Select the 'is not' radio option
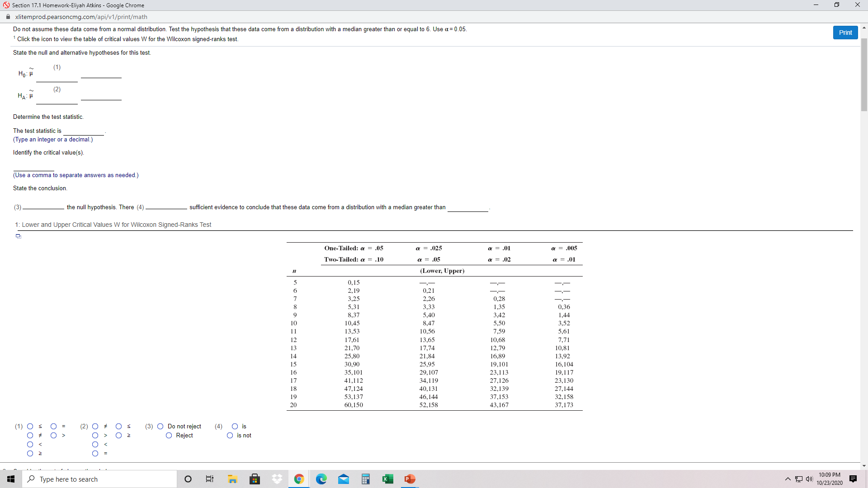Viewport: 868px width, 488px height. point(230,436)
